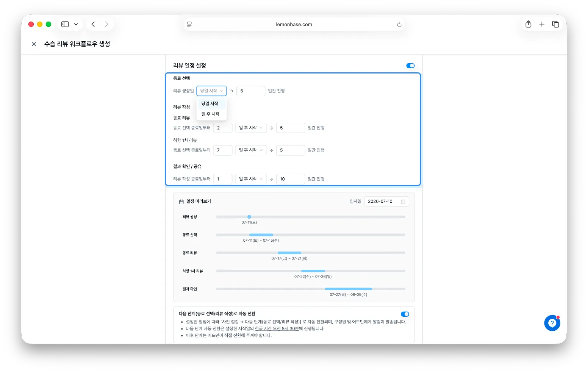Click the 결과 확인 timeline bar
Image resolution: width=588 pixels, height=372 pixels.
(349, 289)
